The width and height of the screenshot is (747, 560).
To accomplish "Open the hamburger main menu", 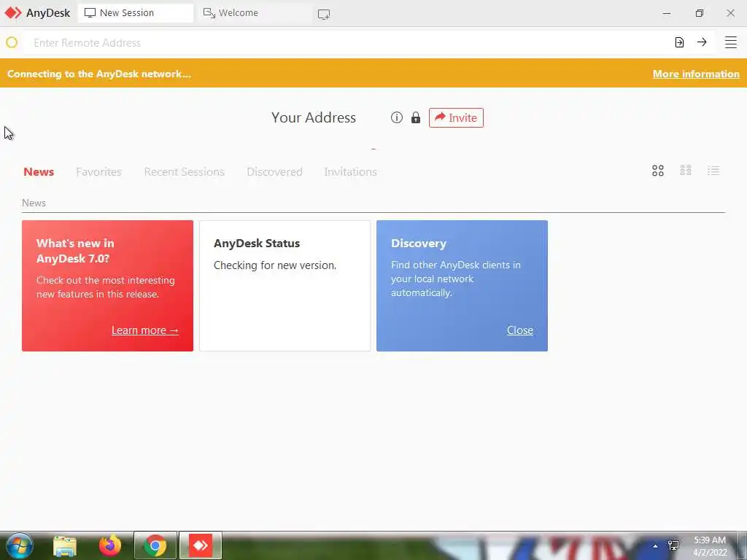I will pos(731,42).
